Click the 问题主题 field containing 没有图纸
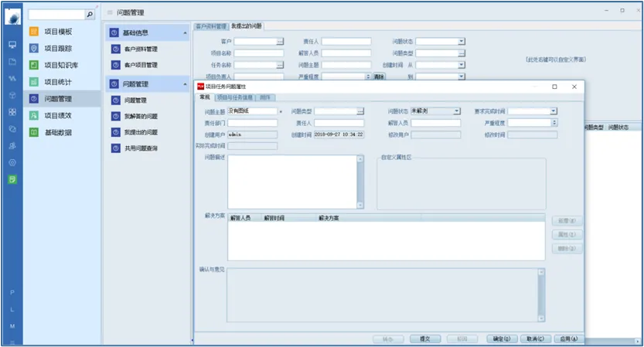Image resolution: width=644 pixels, height=347 pixels. click(x=252, y=111)
